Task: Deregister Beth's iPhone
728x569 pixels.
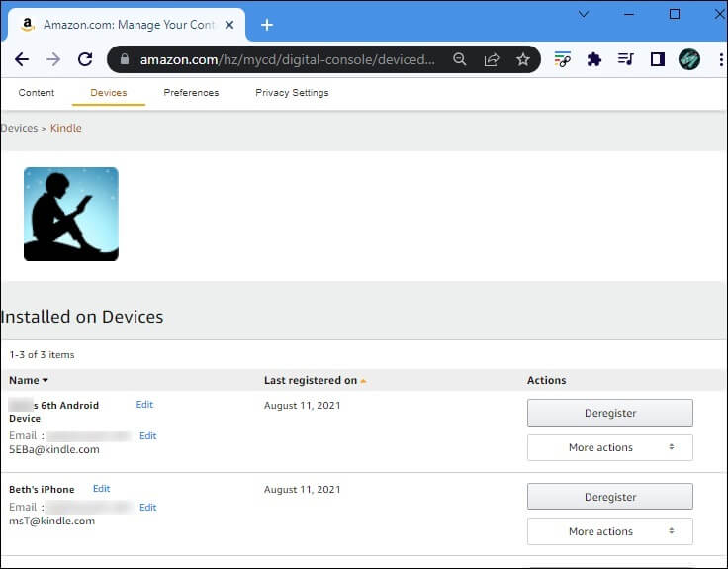Action: [x=610, y=497]
